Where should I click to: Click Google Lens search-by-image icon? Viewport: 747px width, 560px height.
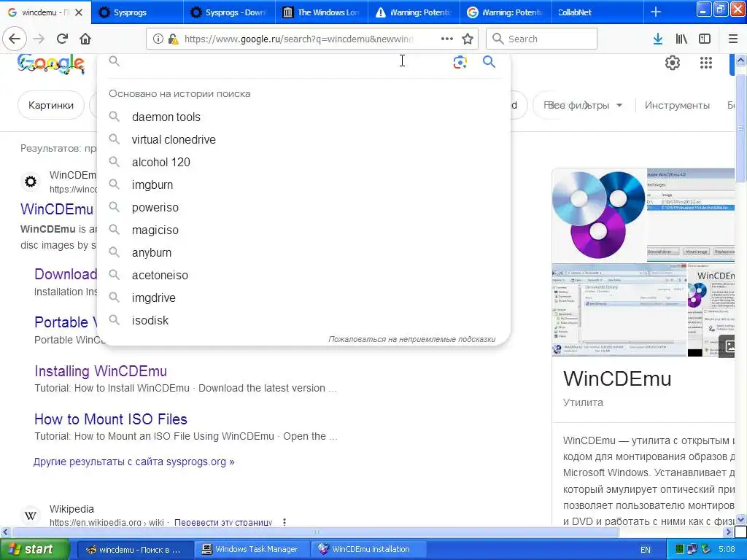point(460,62)
